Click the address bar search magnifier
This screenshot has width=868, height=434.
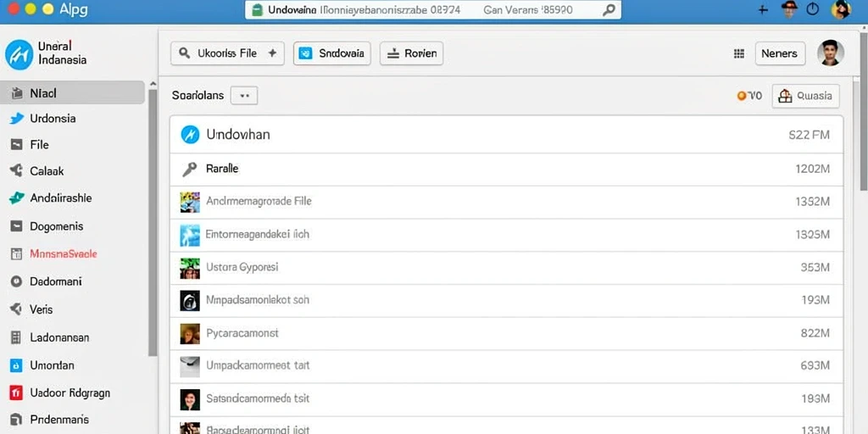point(609,10)
